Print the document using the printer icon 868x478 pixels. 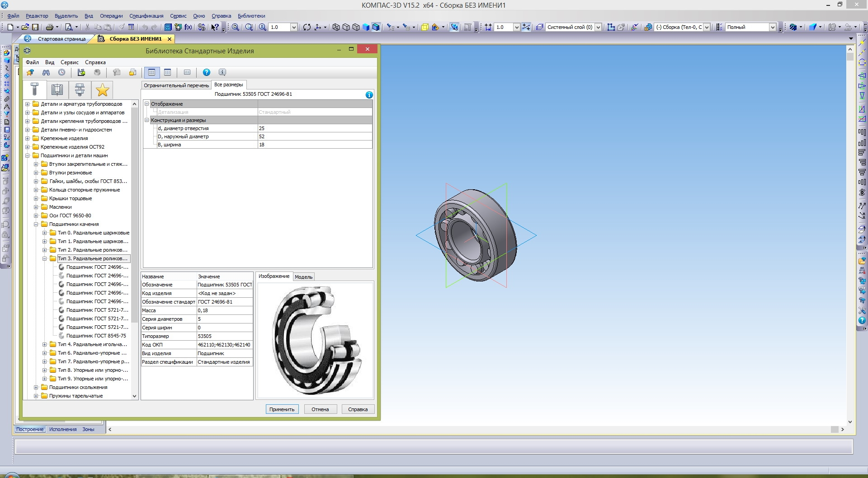pyautogui.click(x=50, y=27)
